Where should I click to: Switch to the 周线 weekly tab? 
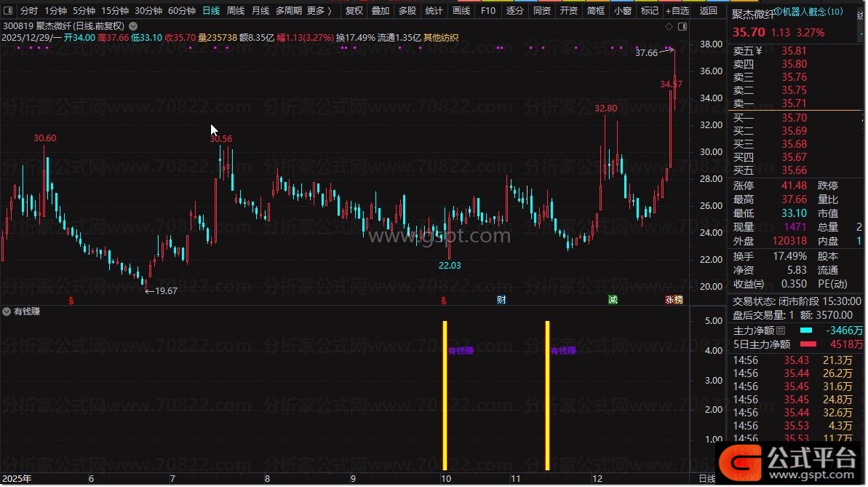coord(235,11)
